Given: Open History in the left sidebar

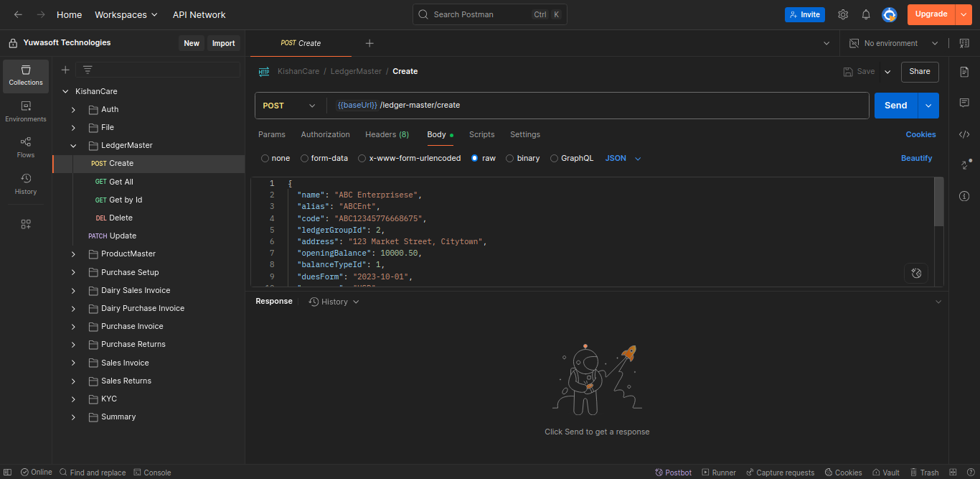Looking at the screenshot, I should (26, 184).
